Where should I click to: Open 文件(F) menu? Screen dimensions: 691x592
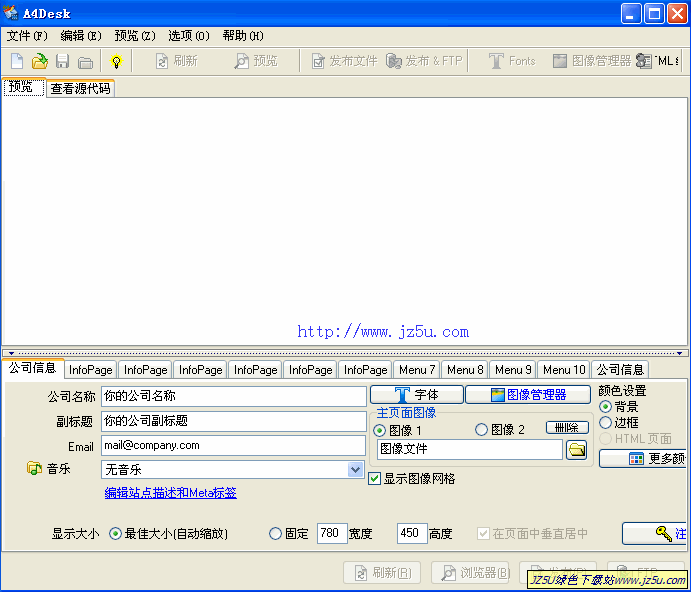coord(27,36)
